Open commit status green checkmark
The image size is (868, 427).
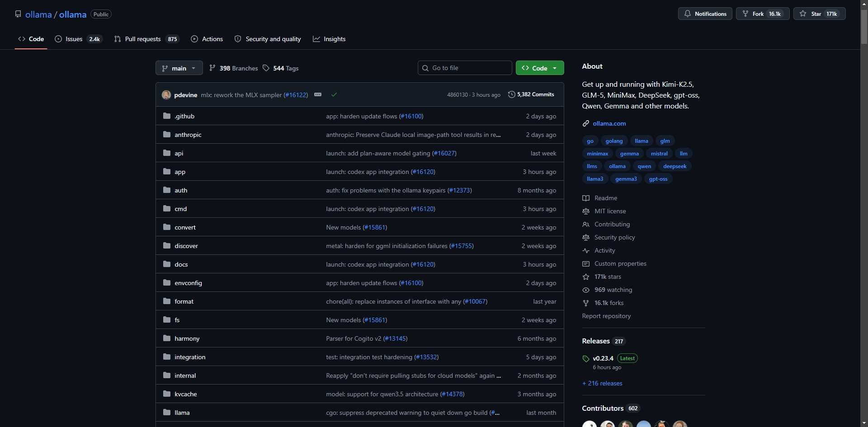334,95
